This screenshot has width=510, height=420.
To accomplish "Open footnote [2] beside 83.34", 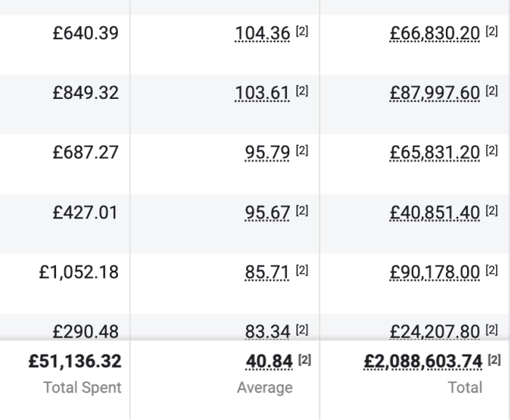I will point(302,330).
